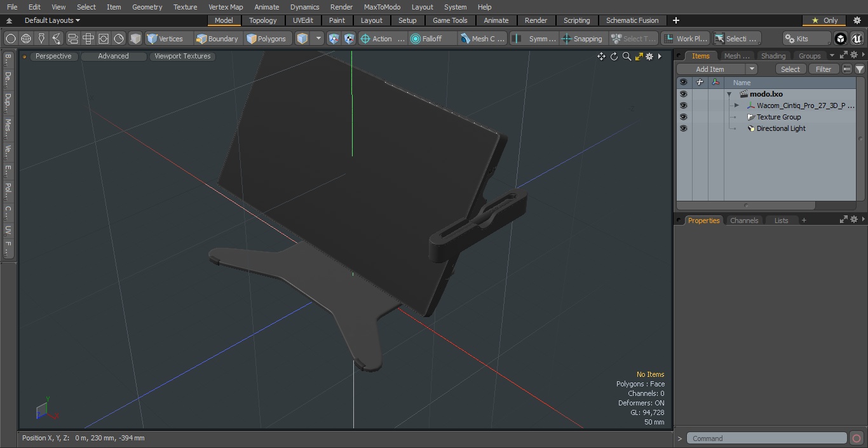
Task: Toggle Directional Light visibility eye
Action: (x=683, y=128)
